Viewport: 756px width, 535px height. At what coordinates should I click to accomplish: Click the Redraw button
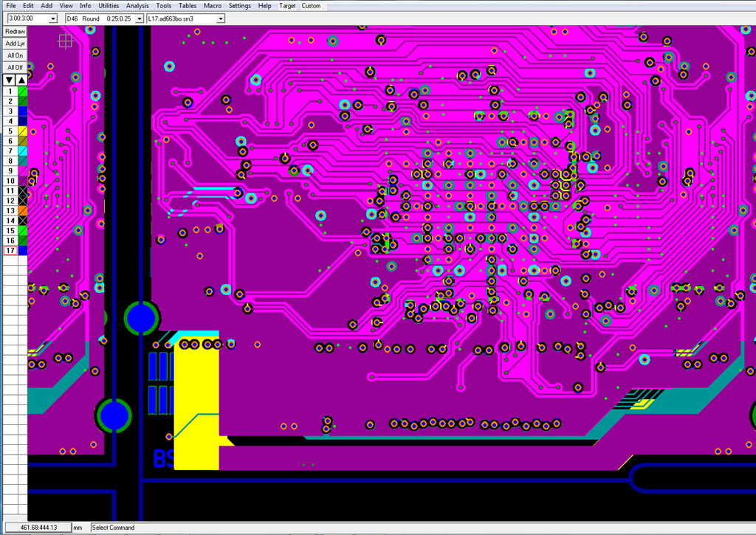point(15,32)
